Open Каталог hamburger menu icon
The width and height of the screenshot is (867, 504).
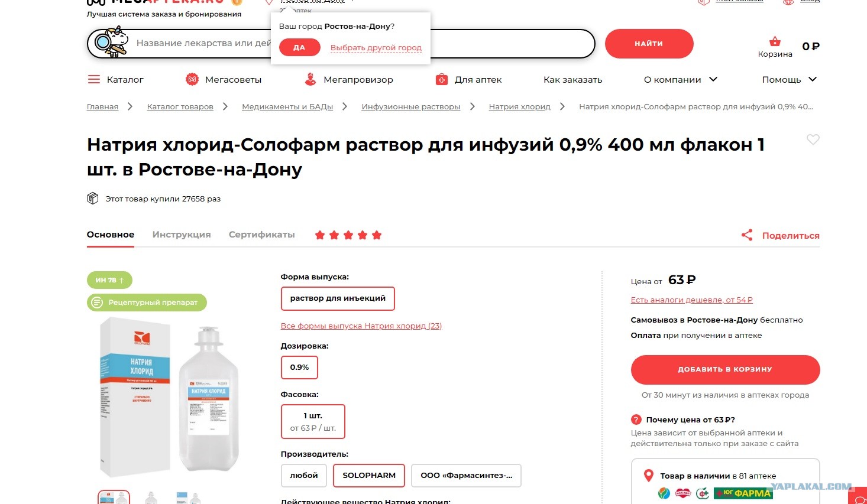pos(94,79)
